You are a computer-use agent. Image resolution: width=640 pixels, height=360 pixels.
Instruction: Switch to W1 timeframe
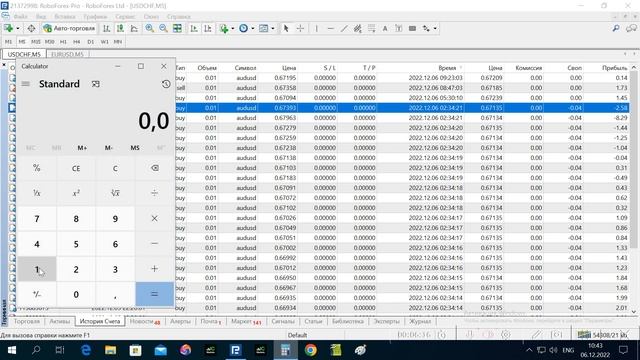(x=104, y=42)
